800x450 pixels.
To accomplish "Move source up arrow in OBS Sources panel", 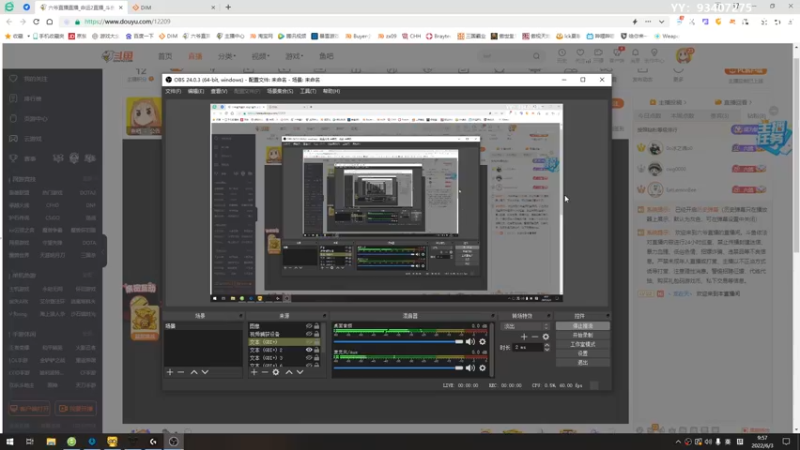I will click(289, 372).
